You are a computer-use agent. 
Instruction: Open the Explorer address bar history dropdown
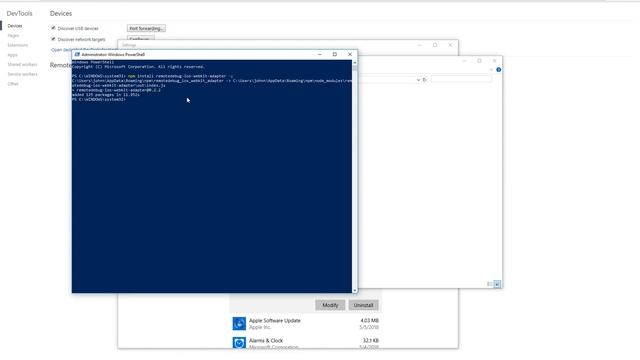pyautogui.click(x=418, y=80)
